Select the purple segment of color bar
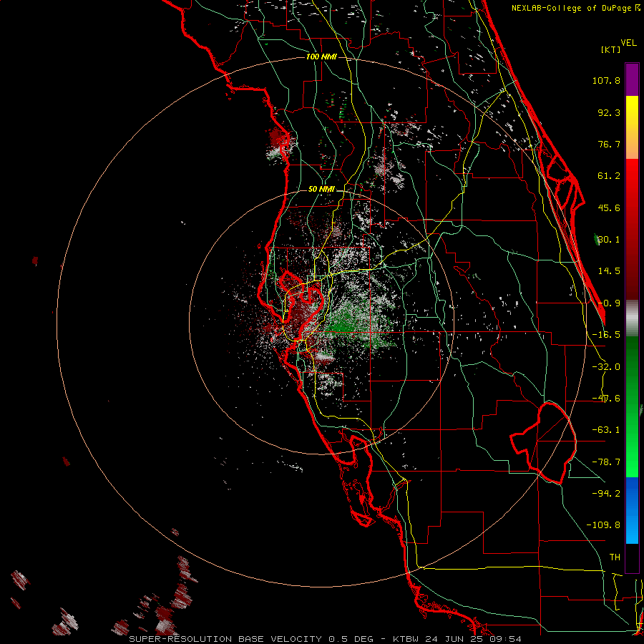The image size is (644, 644). point(632,80)
